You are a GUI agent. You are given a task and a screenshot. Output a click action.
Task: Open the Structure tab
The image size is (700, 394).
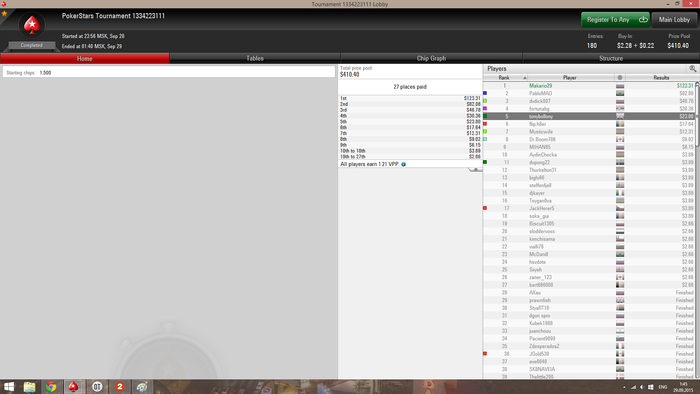click(611, 58)
